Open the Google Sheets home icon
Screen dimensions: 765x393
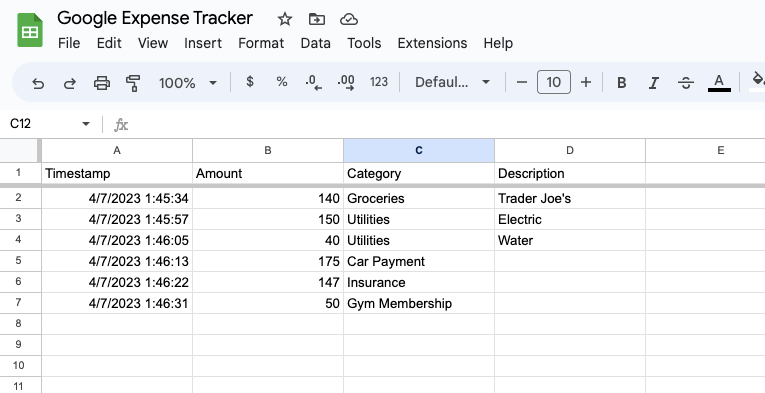tap(30, 30)
